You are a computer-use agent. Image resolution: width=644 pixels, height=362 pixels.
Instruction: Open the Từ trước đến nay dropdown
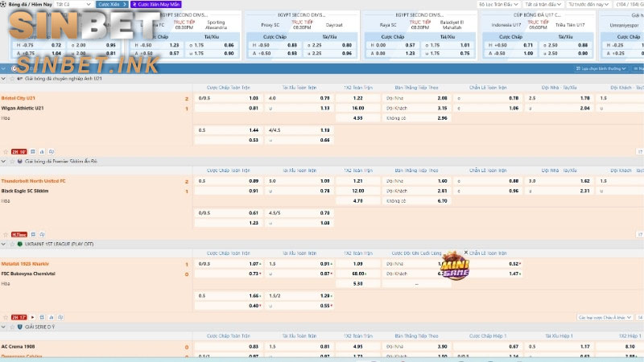pos(588,4)
